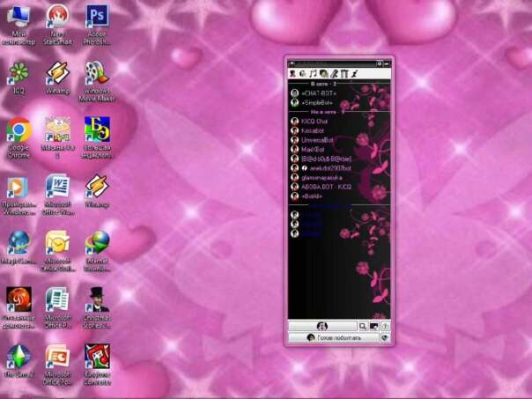This screenshot has width=532, height=399.
Task: Click the music note icon in messenger toolbar
Action: pos(313,73)
